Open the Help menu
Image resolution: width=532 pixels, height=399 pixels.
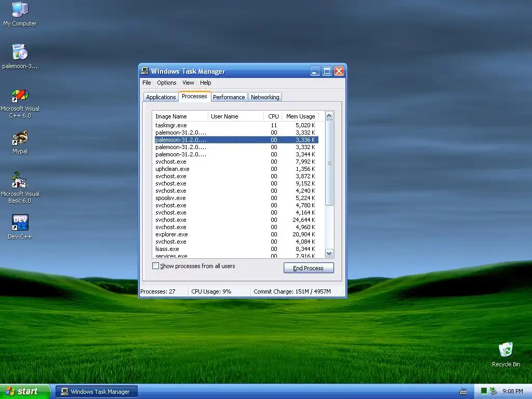point(205,83)
